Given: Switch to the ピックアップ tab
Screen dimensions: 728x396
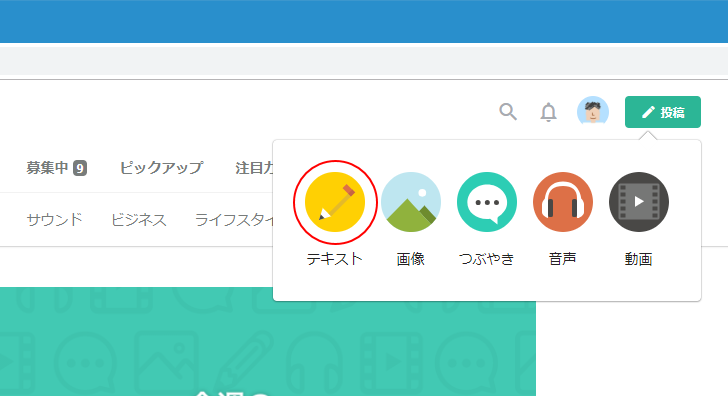Looking at the screenshot, I should [x=161, y=168].
